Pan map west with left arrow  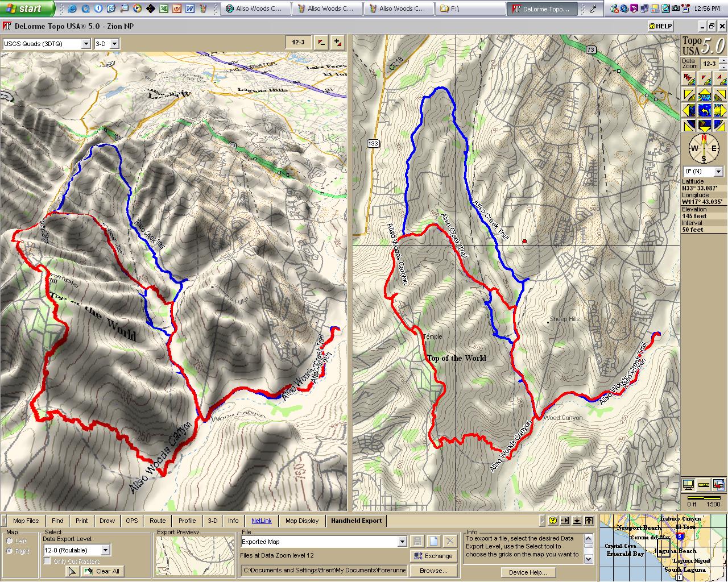[x=689, y=110]
